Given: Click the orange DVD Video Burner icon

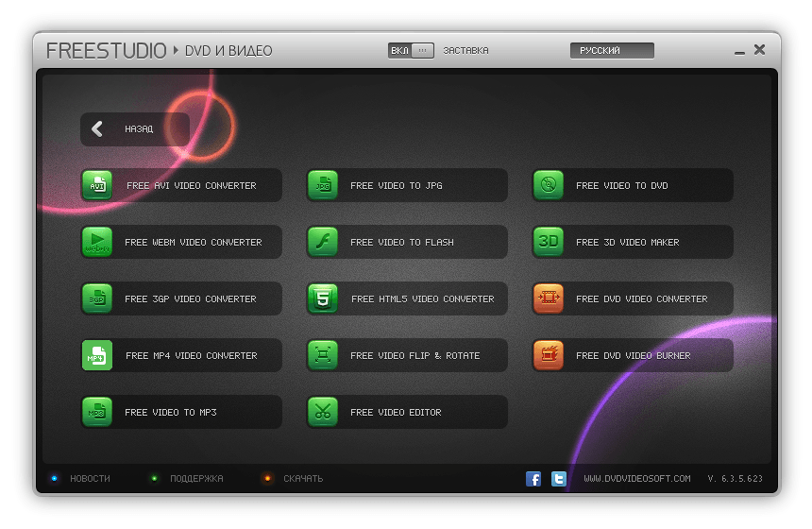Looking at the screenshot, I should (549, 355).
